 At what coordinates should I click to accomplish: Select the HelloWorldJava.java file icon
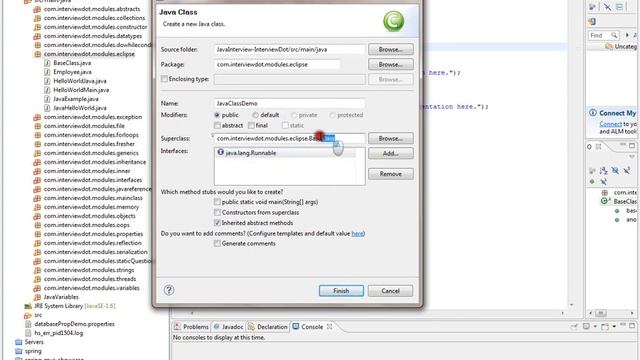tap(47, 81)
